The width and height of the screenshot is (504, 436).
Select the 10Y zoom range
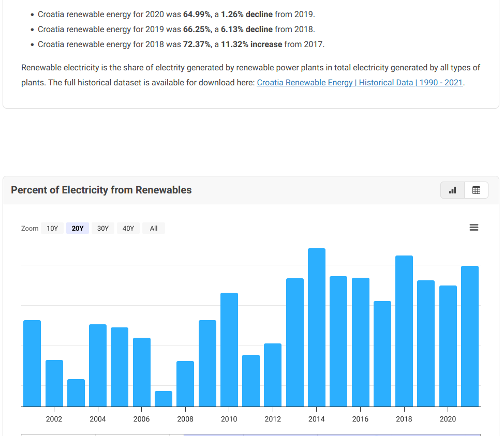coord(52,228)
